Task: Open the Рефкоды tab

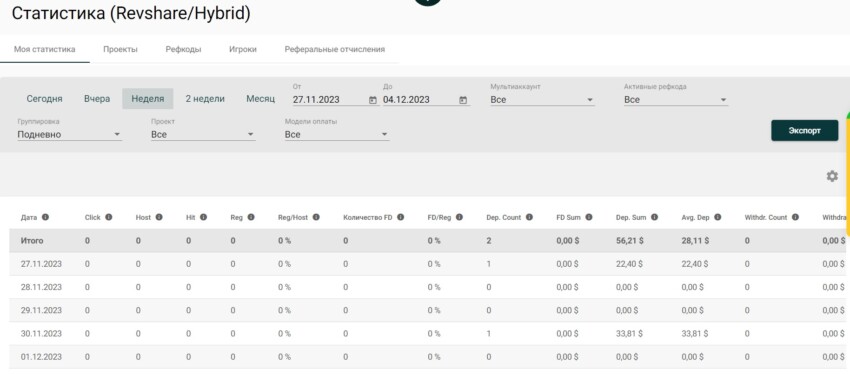Action: click(183, 49)
